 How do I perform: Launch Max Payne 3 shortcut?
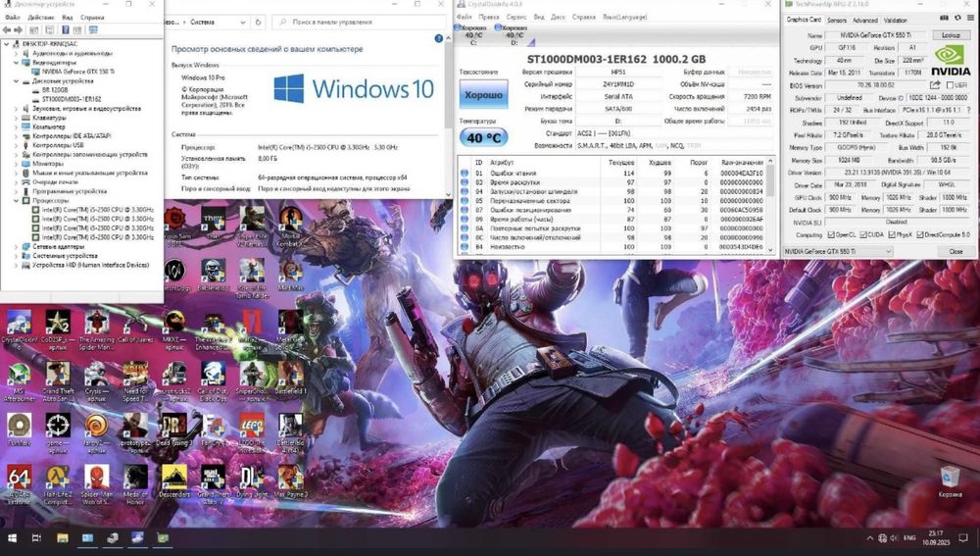pos(291,481)
